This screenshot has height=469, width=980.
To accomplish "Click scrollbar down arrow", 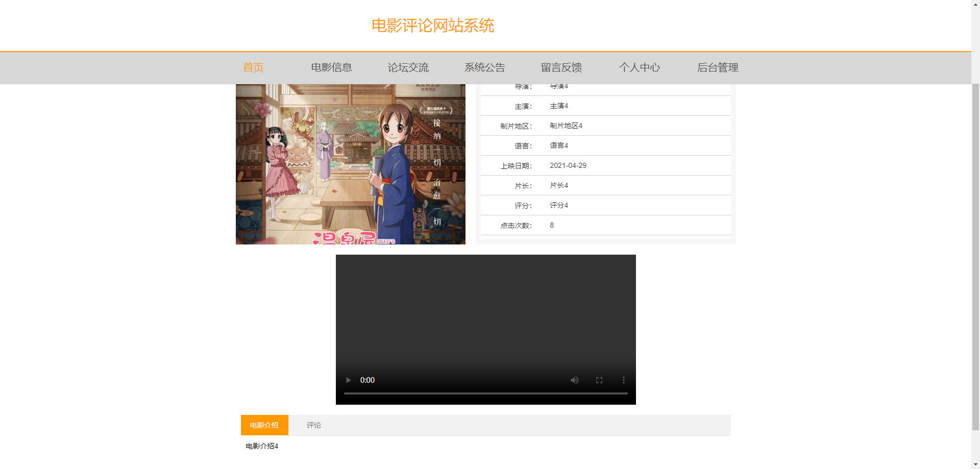I will (x=975, y=464).
